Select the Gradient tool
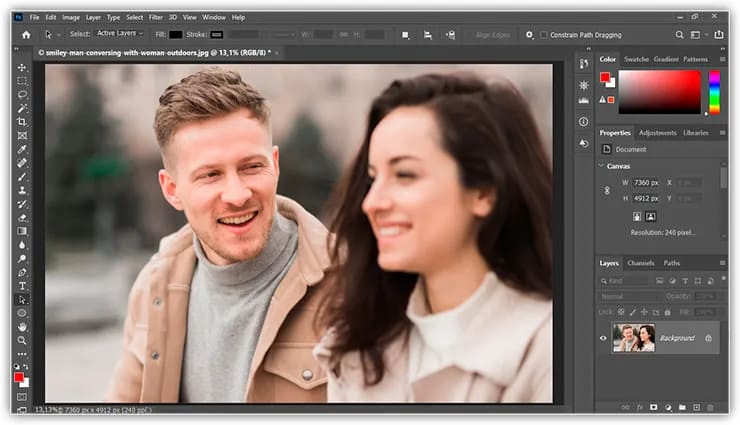Viewport: 740px width, 425px height. [22, 231]
